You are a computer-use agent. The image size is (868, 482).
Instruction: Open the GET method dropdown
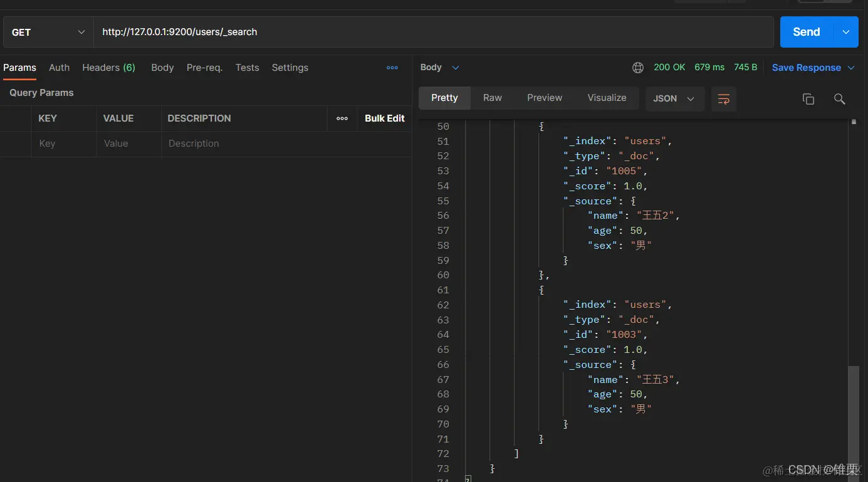[x=48, y=32]
